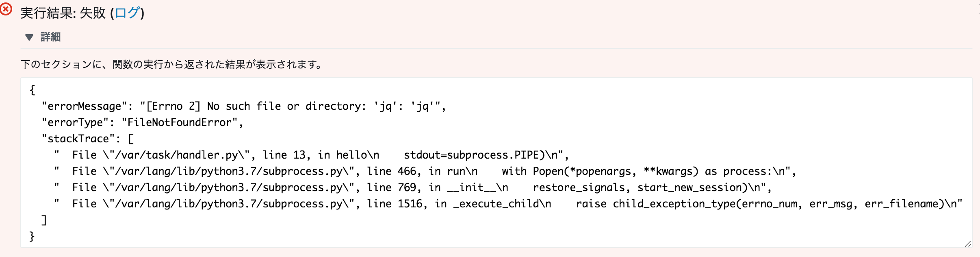Image resolution: width=980 pixels, height=257 pixels.
Task: Place cursor on the errorMessage line
Action: point(244,107)
